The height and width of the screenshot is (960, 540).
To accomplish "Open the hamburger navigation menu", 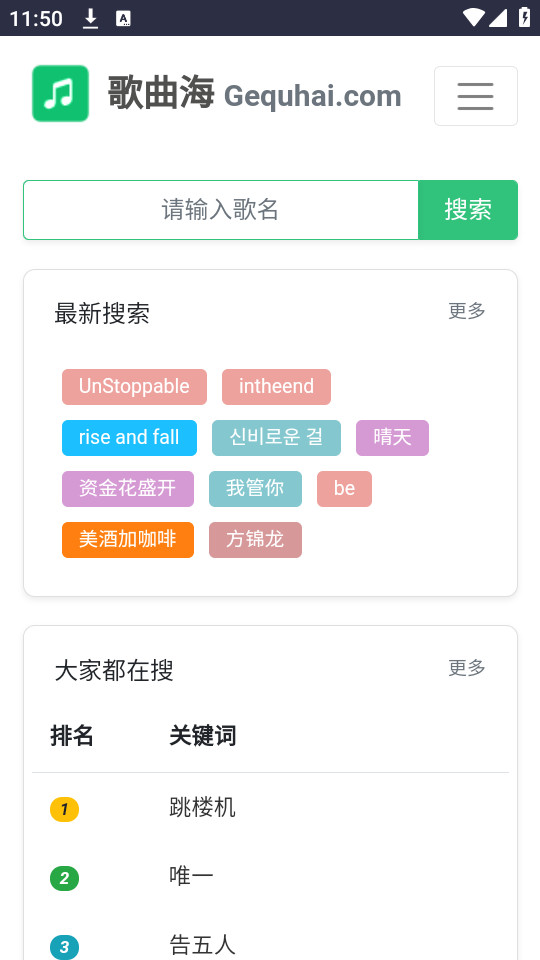I will point(476,96).
